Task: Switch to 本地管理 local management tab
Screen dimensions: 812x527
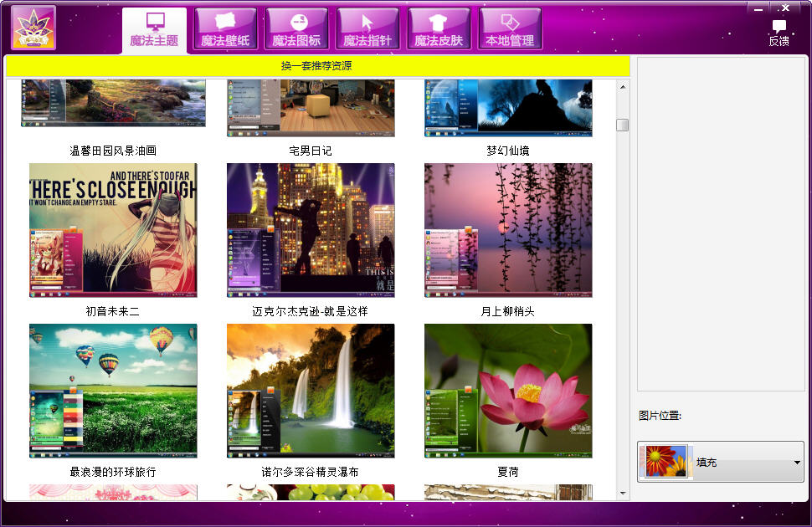Action: point(510,29)
